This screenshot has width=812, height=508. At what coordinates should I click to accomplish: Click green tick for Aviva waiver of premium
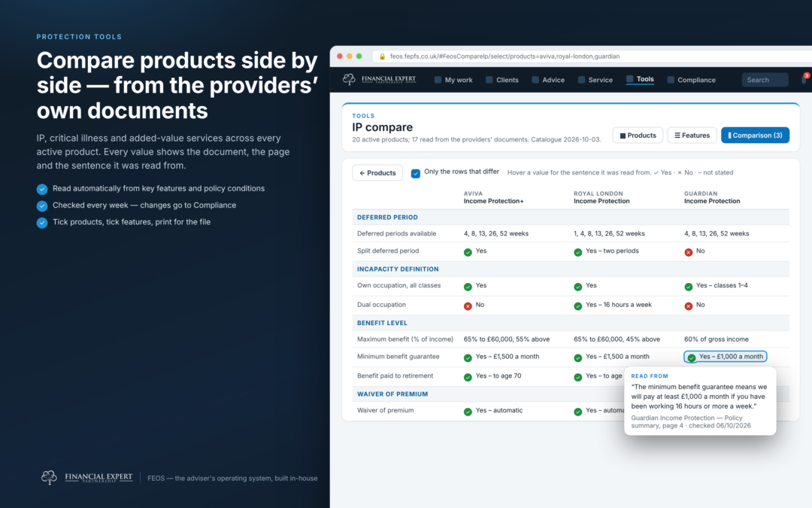click(x=468, y=412)
